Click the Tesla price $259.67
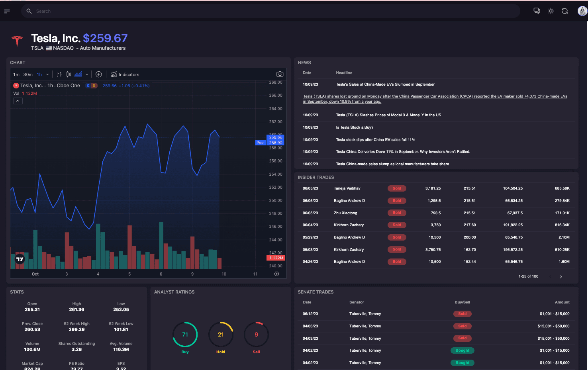Viewport: 588px width, 370px height. (x=105, y=38)
